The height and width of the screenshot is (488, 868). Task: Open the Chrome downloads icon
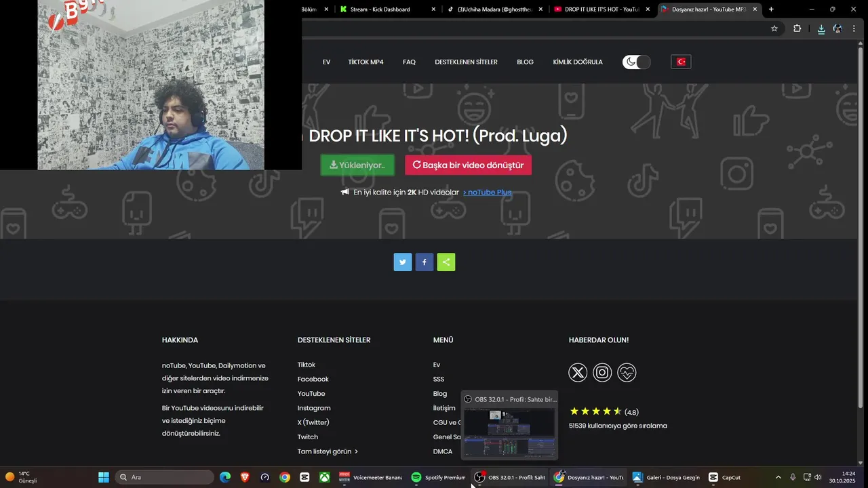(x=821, y=29)
